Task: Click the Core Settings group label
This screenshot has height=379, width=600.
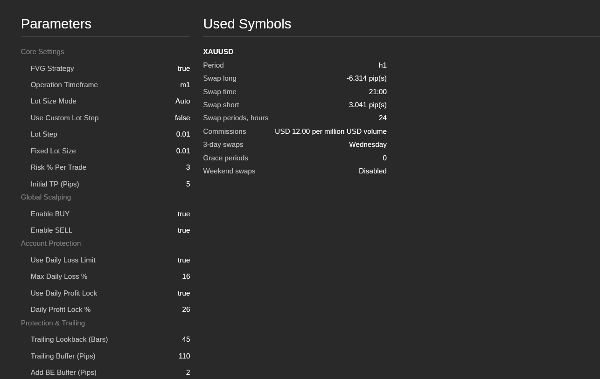Action: pos(42,52)
